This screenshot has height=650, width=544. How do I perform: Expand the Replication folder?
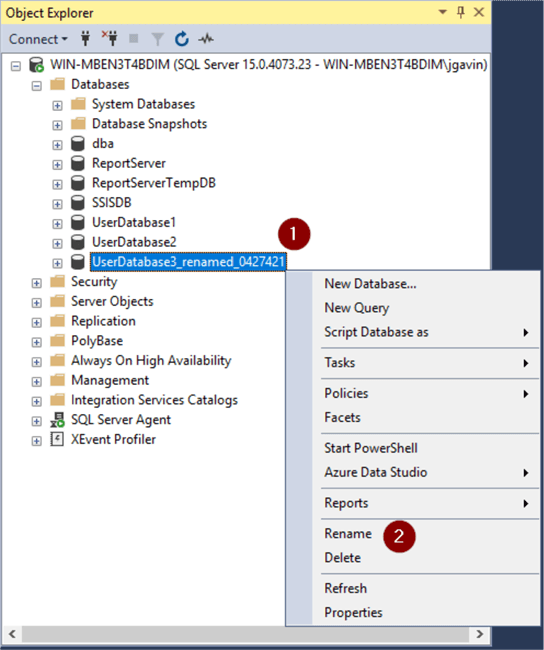36,323
